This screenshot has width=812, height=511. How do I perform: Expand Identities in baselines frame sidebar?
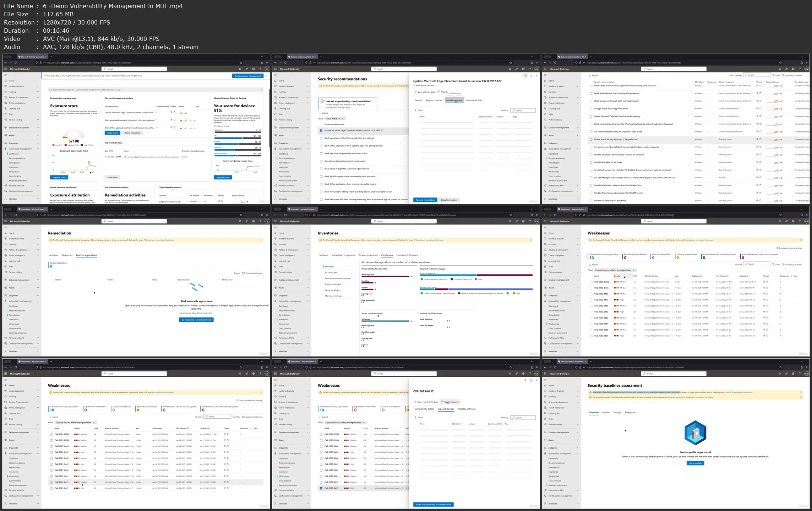(x=578, y=504)
